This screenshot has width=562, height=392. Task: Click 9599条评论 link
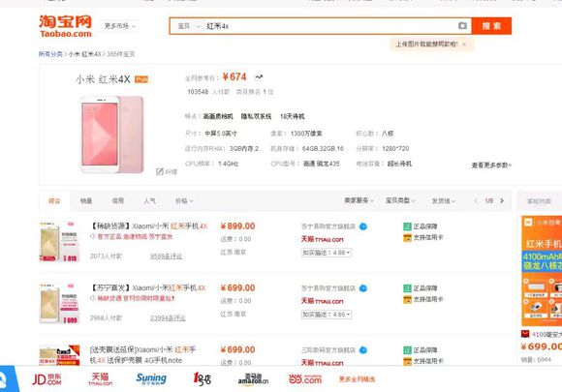(x=166, y=256)
